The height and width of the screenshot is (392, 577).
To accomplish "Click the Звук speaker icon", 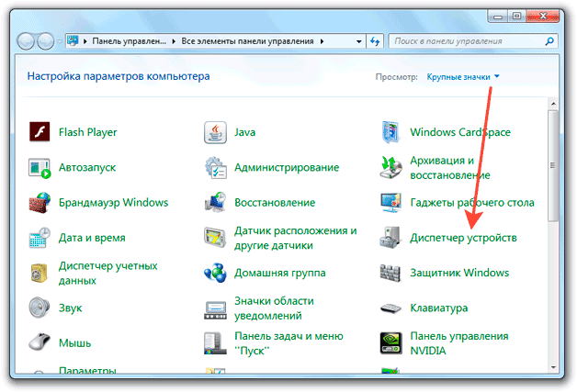I will 40,308.
